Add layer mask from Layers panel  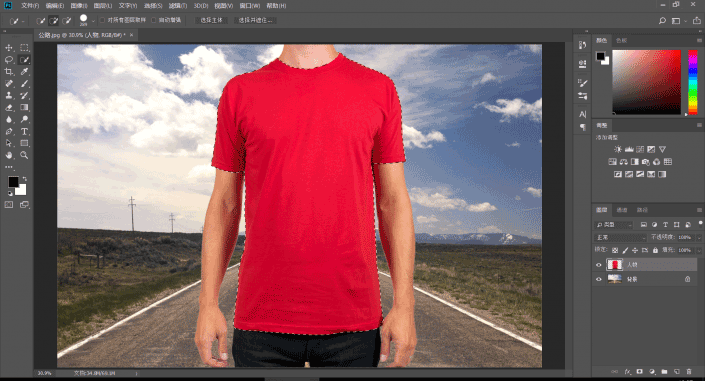click(x=639, y=372)
